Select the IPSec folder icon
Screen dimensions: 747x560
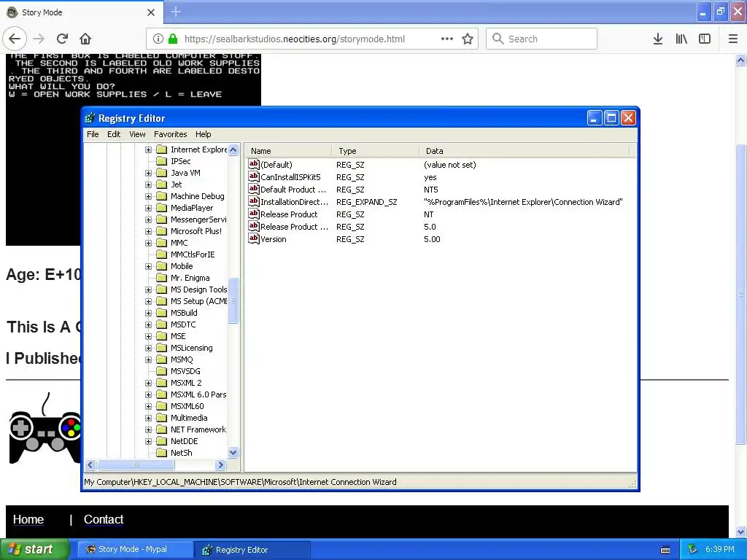(x=162, y=161)
